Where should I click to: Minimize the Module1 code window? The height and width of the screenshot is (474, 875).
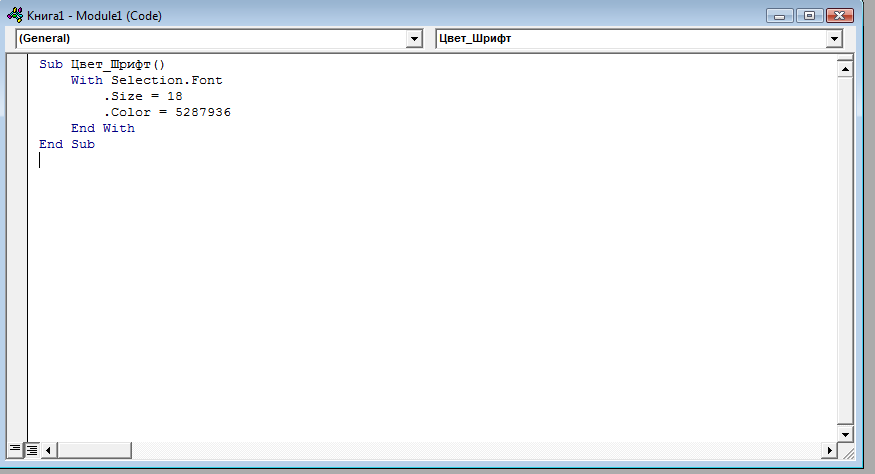(780, 16)
